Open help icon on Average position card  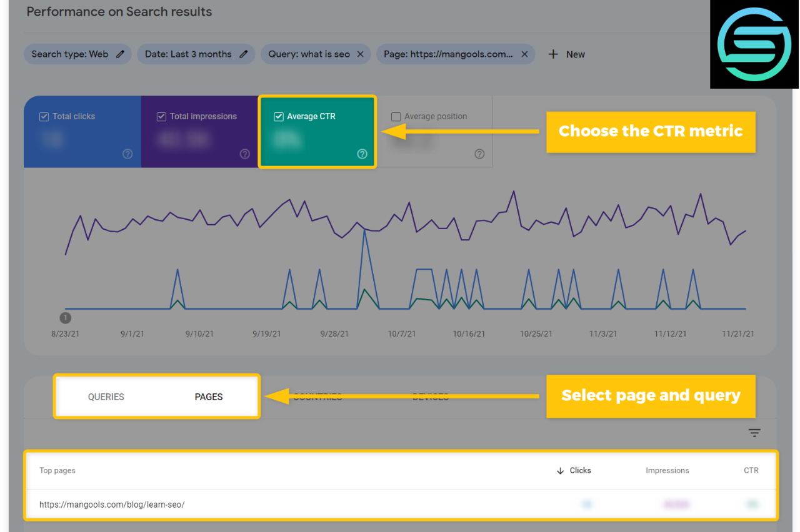click(x=479, y=154)
